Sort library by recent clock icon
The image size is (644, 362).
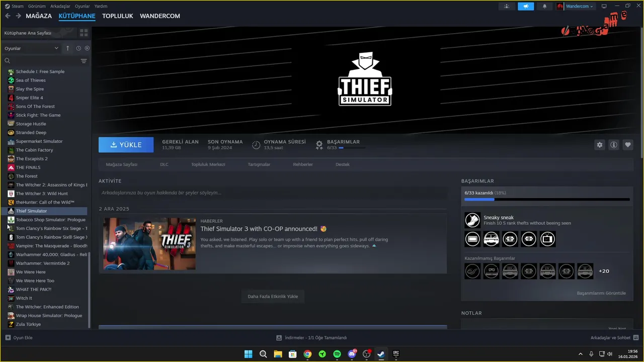[x=78, y=48]
